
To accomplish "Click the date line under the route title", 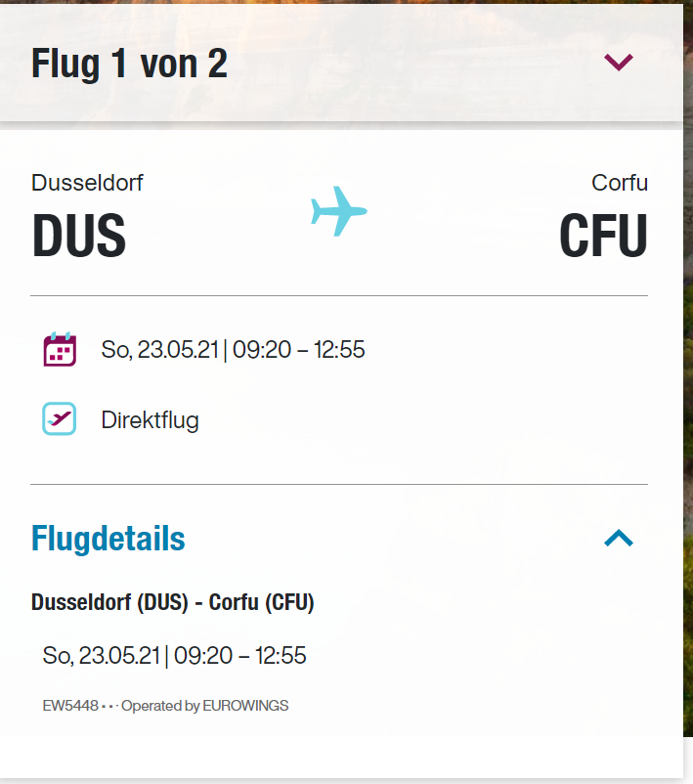I will point(174,655).
